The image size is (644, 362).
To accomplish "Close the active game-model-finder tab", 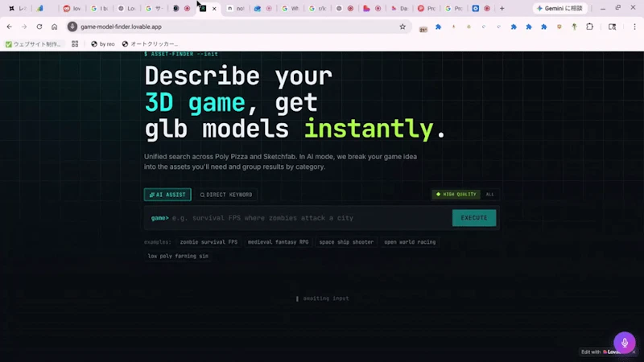I will (214, 8).
